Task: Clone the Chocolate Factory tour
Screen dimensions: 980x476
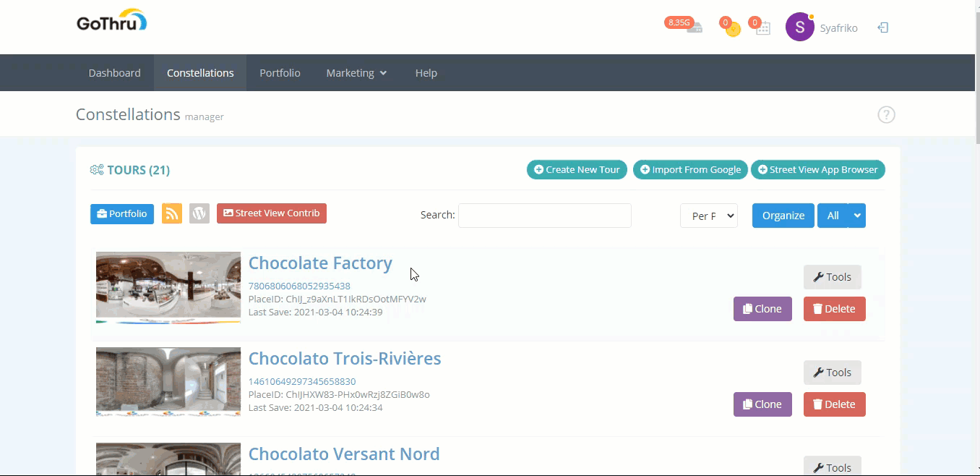Action: (x=762, y=309)
